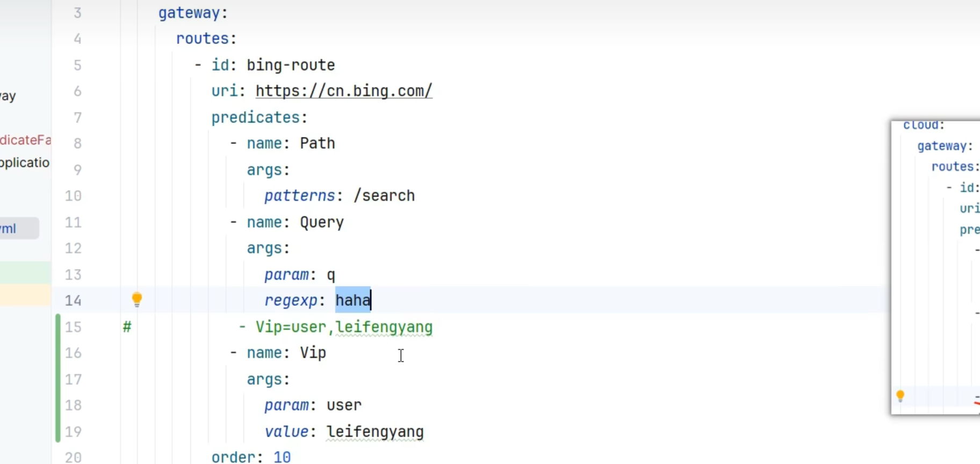Select the 'pplicatio' item in the sidebar
The image size is (980, 464).
point(25,163)
